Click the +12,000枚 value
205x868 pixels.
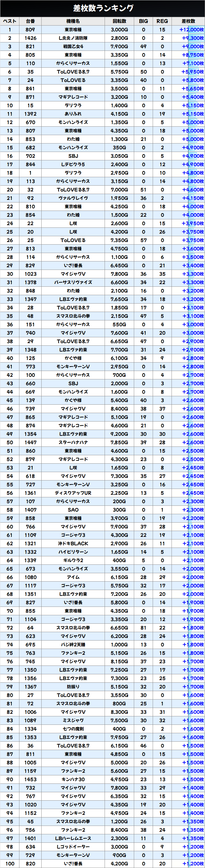(x=192, y=30)
